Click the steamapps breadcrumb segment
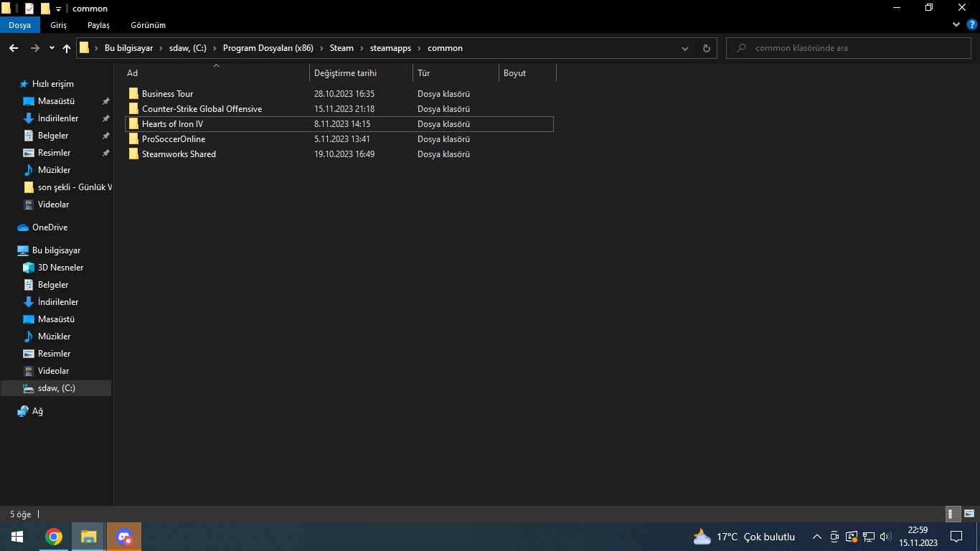Image resolution: width=980 pixels, height=551 pixels. (x=390, y=48)
